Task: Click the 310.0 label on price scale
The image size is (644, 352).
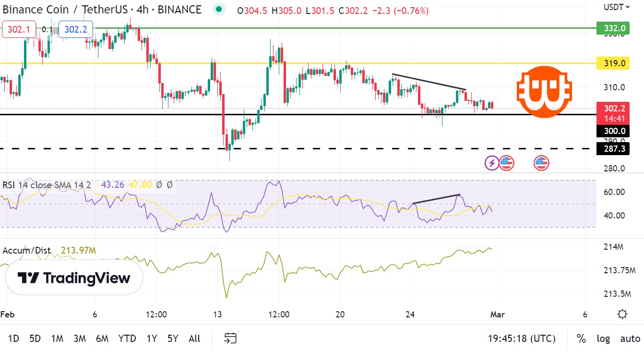Action: (x=614, y=87)
